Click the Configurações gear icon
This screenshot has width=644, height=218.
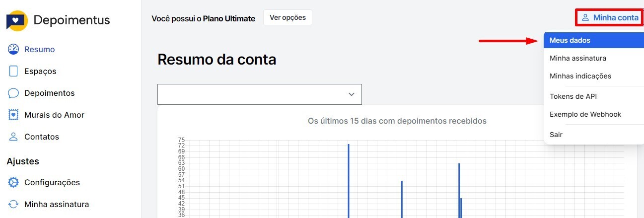point(14,182)
